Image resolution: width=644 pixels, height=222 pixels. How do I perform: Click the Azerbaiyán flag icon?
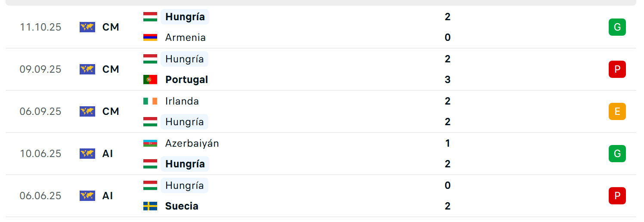coord(150,143)
